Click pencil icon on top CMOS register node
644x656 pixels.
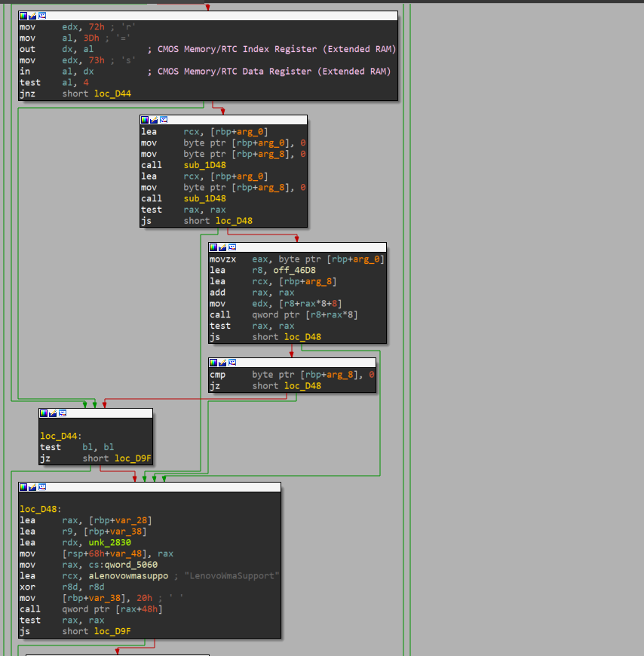pos(32,16)
